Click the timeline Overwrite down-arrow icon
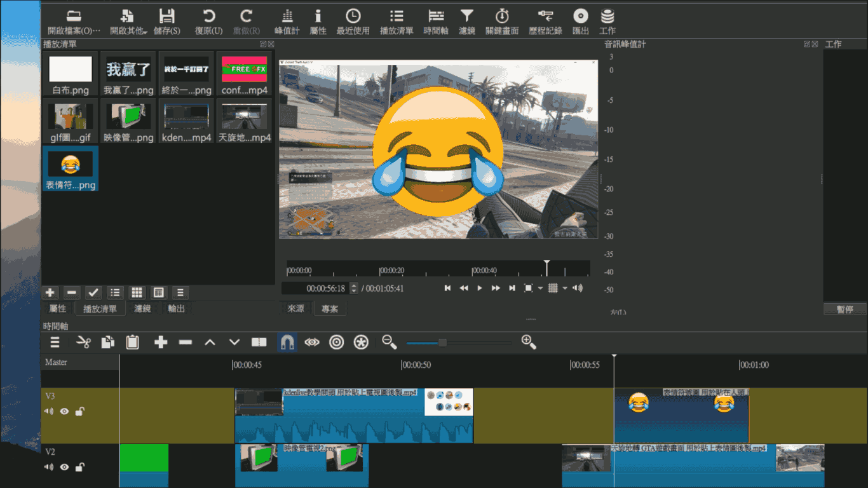868x488 pixels. point(234,342)
